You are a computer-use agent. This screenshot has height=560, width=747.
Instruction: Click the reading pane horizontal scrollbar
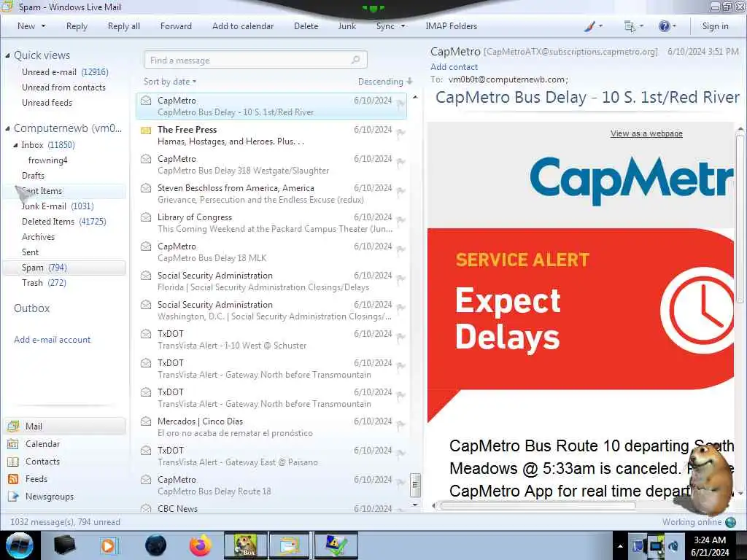click(x=538, y=506)
